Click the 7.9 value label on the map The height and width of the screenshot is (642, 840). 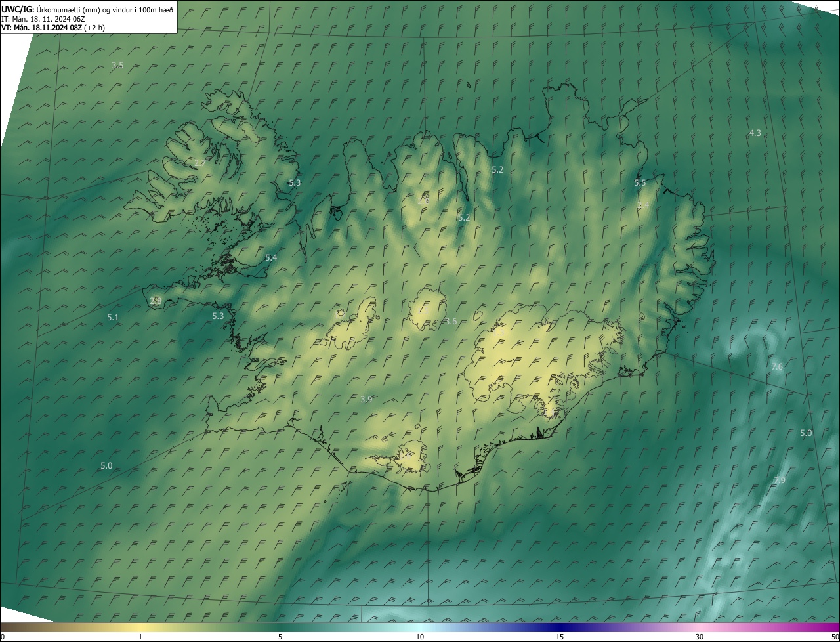point(780,481)
